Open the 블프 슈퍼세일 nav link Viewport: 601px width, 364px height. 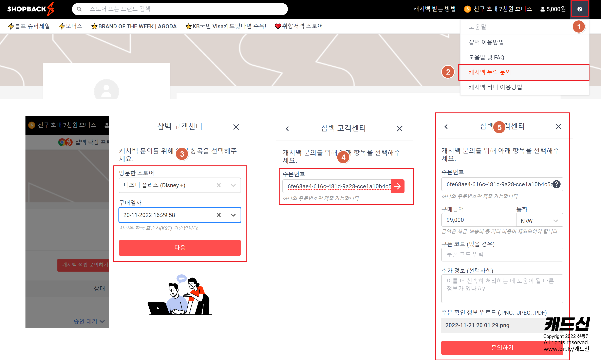(29, 26)
